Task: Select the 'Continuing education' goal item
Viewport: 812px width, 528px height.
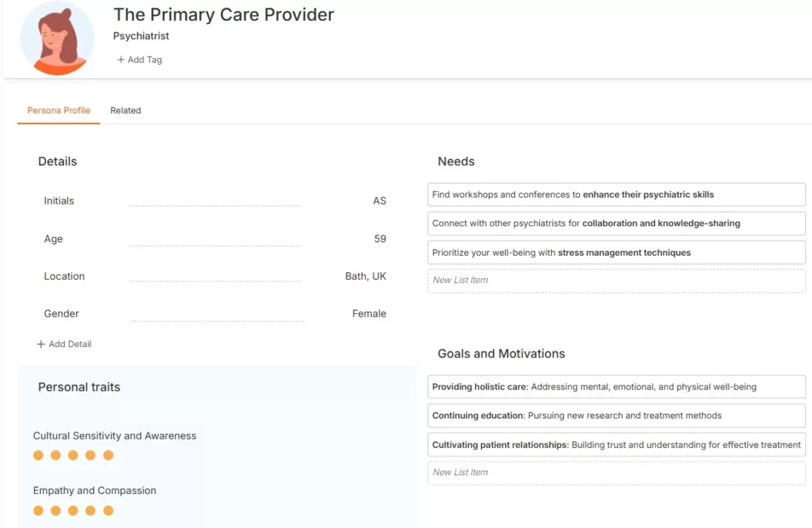Action: [x=616, y=416]
